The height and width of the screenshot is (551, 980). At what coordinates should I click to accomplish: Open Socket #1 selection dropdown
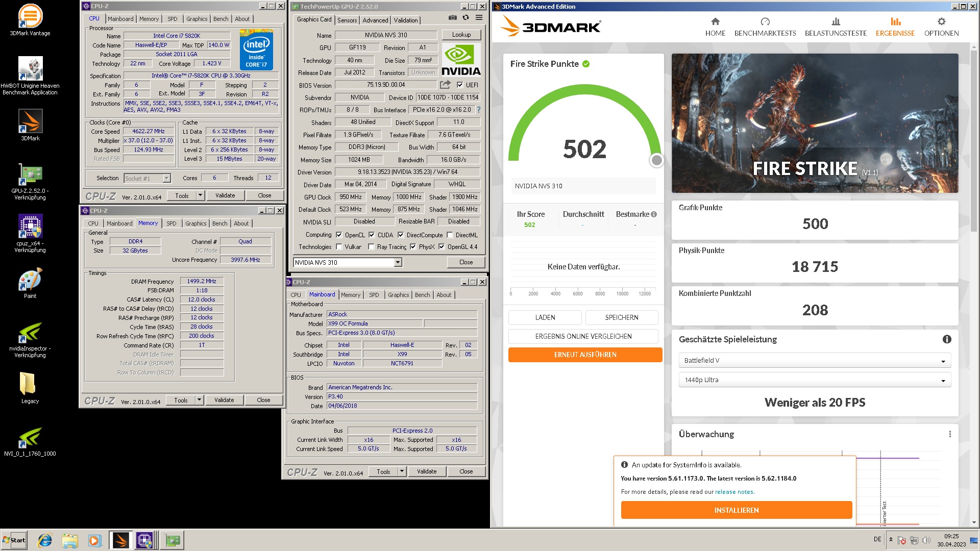point(166,178)
